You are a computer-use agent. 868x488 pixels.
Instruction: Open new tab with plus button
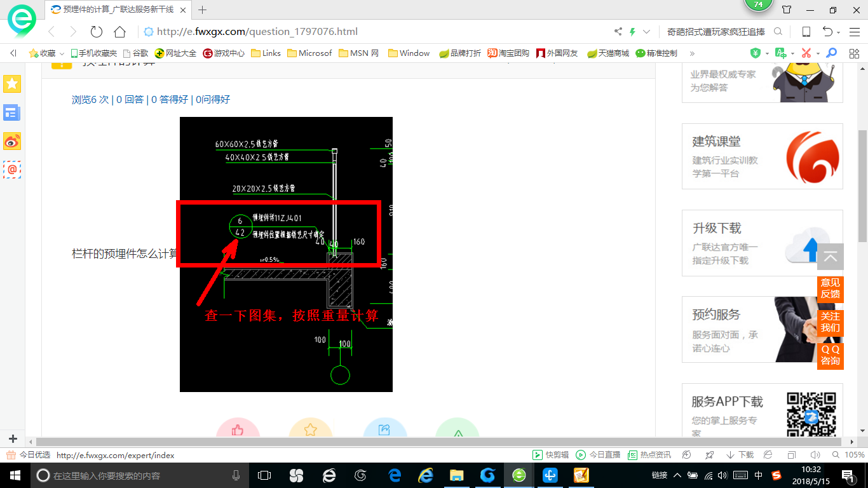point(203,10)
